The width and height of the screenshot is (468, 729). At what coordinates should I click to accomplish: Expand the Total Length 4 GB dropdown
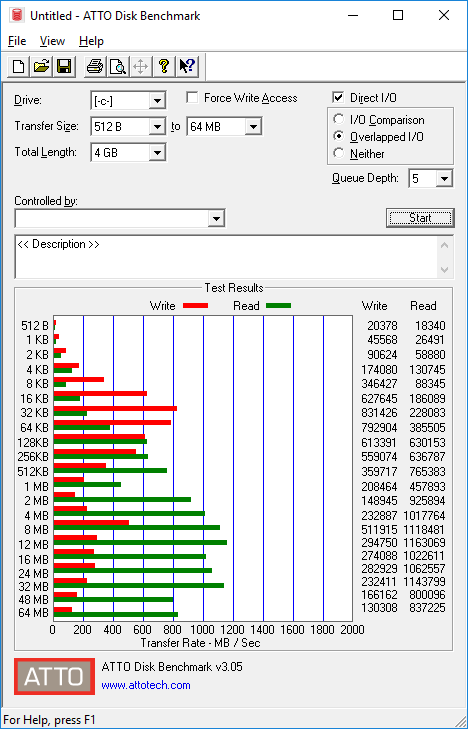[x=157, y=152]
